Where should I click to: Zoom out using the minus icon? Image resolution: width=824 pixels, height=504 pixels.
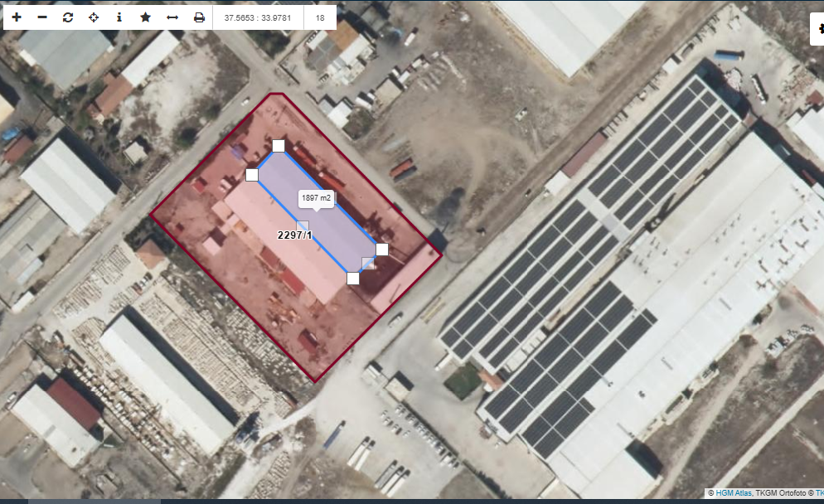tap(42, 17)
